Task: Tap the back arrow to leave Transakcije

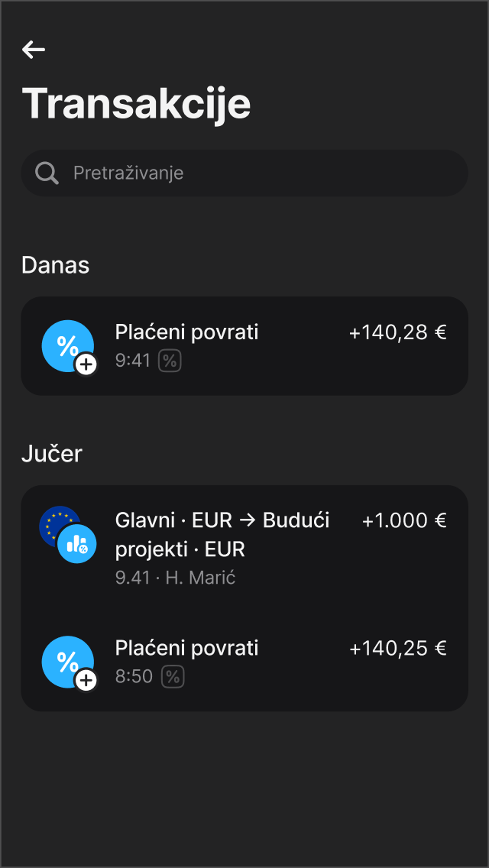Action: [x=34, y=50]
